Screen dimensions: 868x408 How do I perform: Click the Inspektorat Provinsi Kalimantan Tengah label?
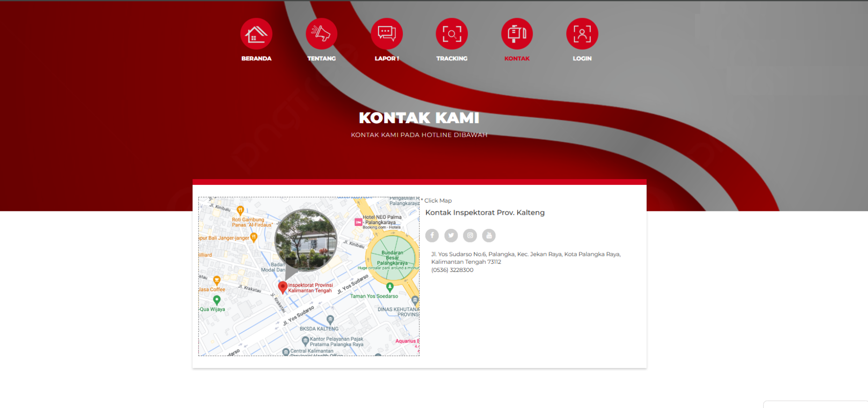[310, 288]
